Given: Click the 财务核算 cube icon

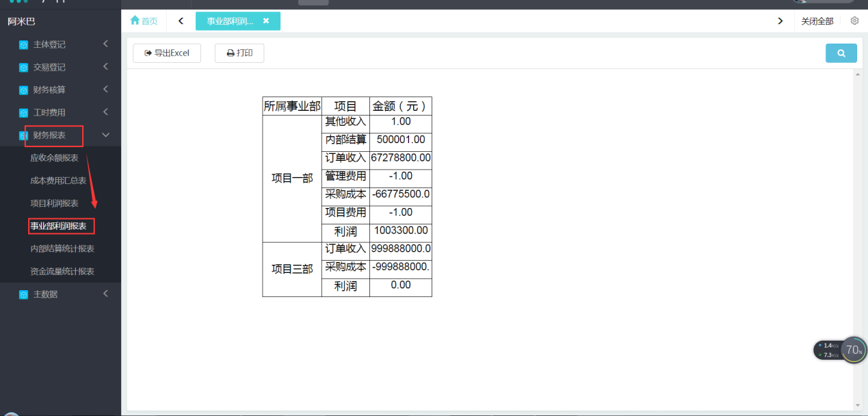Looking at the screenshot, I should [x=23, y=90].
